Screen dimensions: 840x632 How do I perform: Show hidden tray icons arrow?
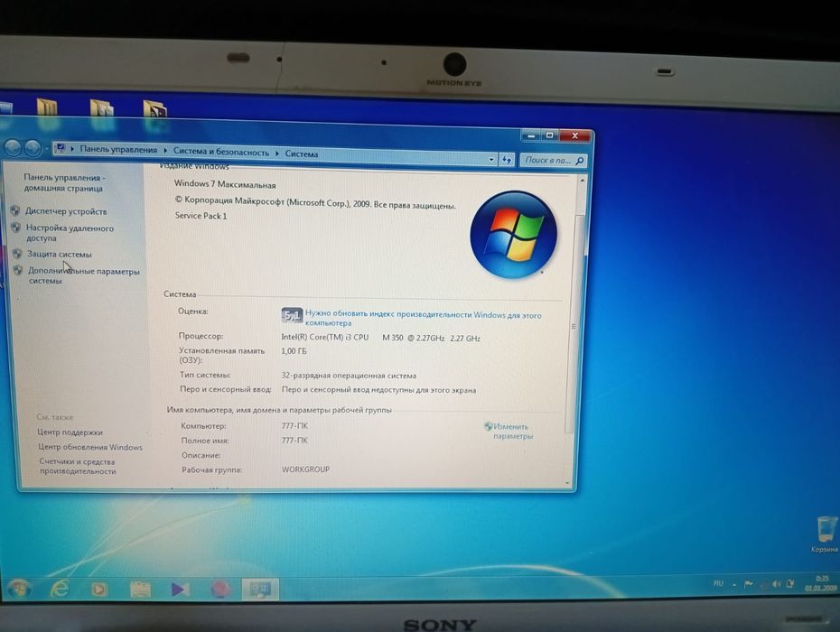[734, 584]
